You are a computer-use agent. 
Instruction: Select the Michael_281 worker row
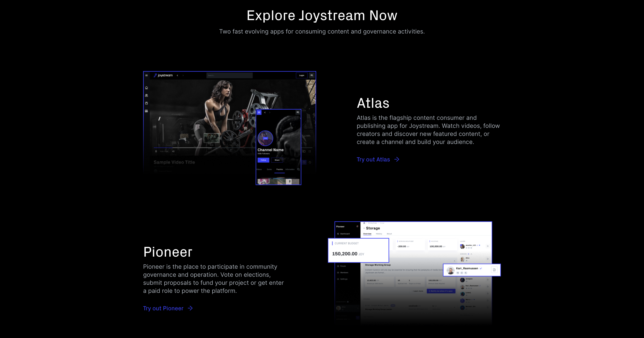tap(474, 308)
